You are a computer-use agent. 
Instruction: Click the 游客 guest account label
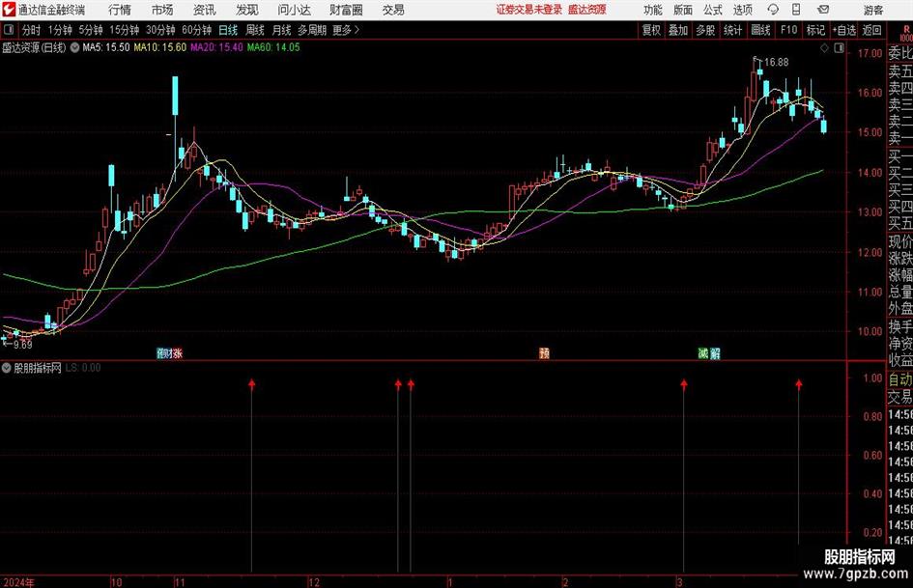(x=872, y=10)
